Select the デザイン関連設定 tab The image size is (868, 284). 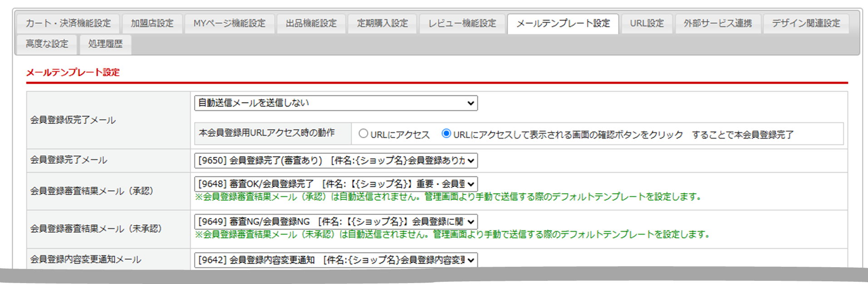coord(806,24)
